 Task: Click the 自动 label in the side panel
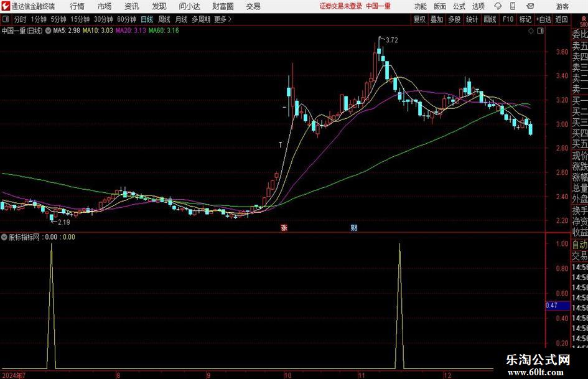click(580, 245)
